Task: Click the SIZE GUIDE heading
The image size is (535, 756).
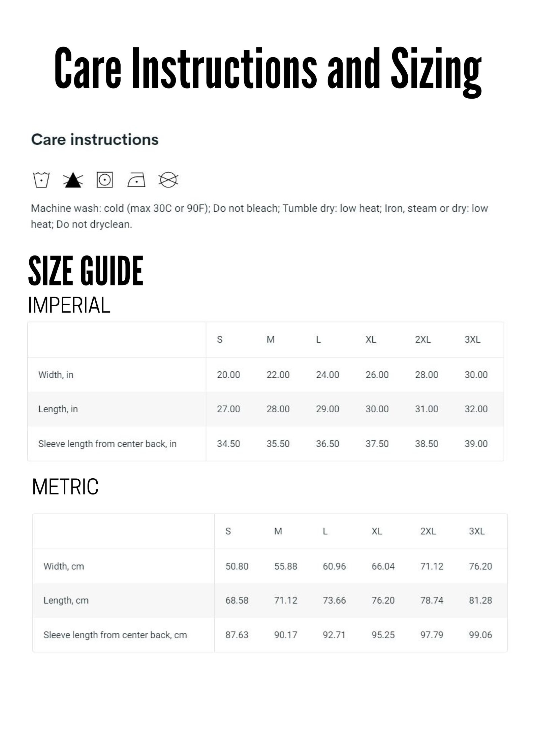Action: tap(86, 271)
